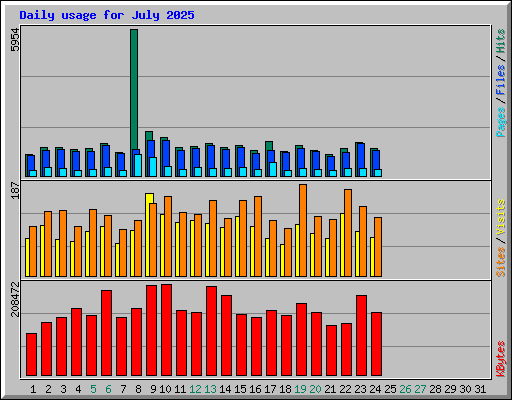Click the green 'Hits' legend label

pos(500,41)
